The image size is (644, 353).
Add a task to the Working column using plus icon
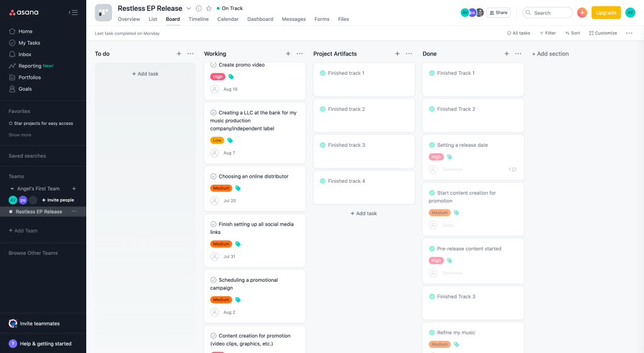click(288, 54)
